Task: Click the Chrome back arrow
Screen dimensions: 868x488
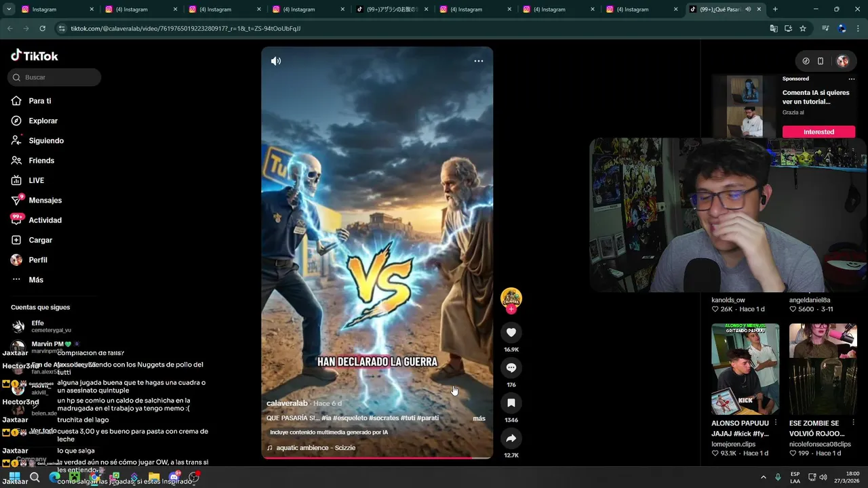Action: tap(9, 28)
